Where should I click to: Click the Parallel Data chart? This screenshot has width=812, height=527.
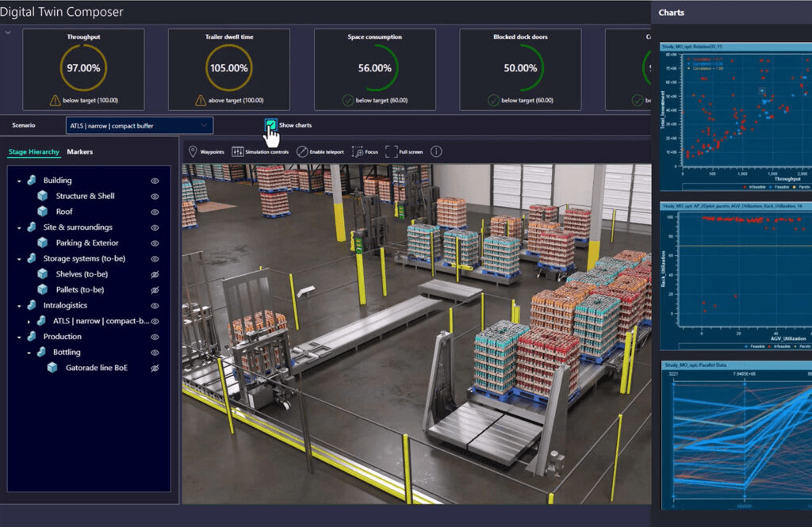[x=737, y=435]
